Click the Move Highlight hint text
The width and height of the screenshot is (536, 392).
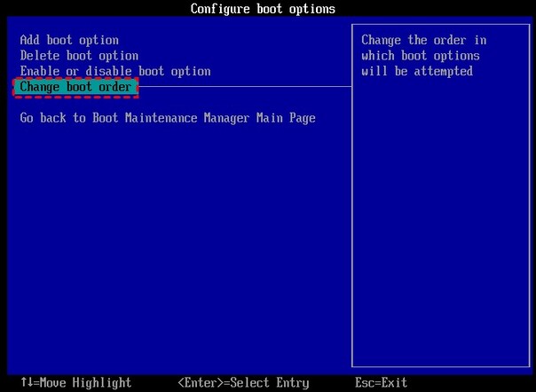click(87, 383)
